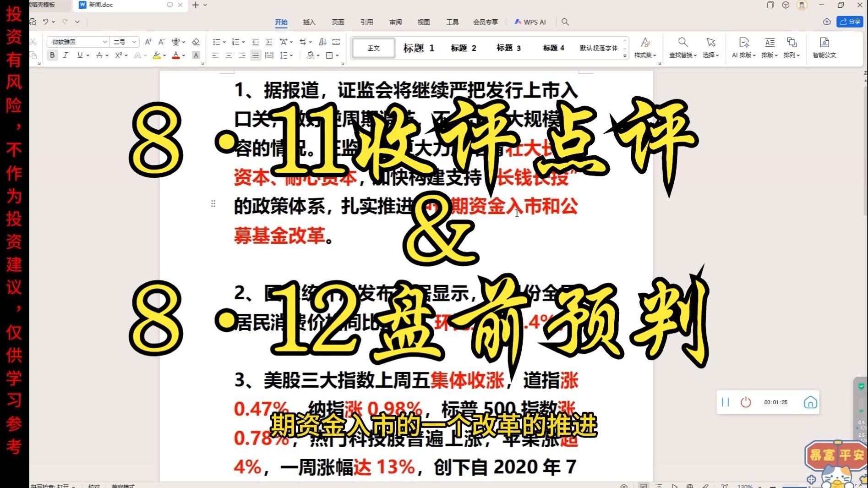The width and height of the screenshot is (868, 488).
Task: Expand styles gallery more arrow
Action: click(x=625, y=56)
